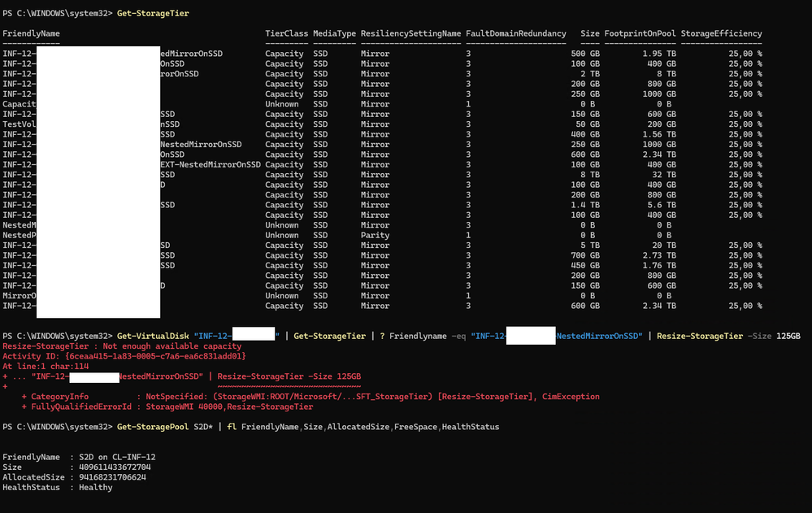Click the edMirrorOnSSD name fragment
812x513 pixels.
[x=191, y=54]
